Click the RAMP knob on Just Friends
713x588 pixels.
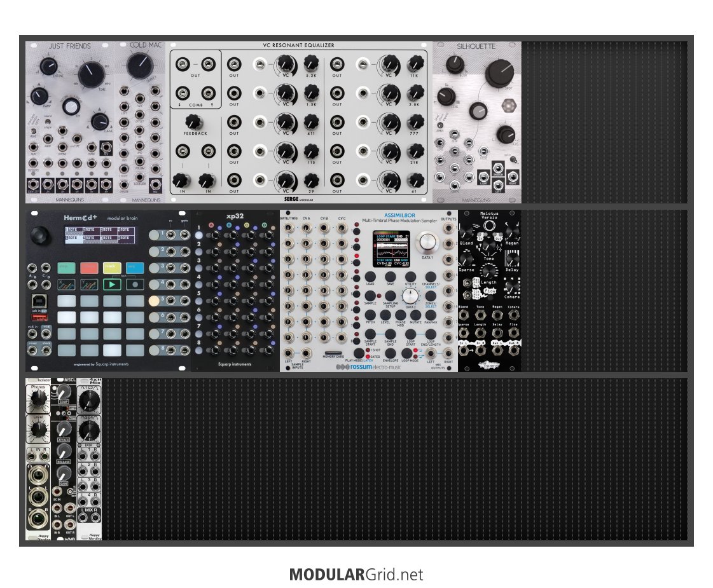pos(39,96)
